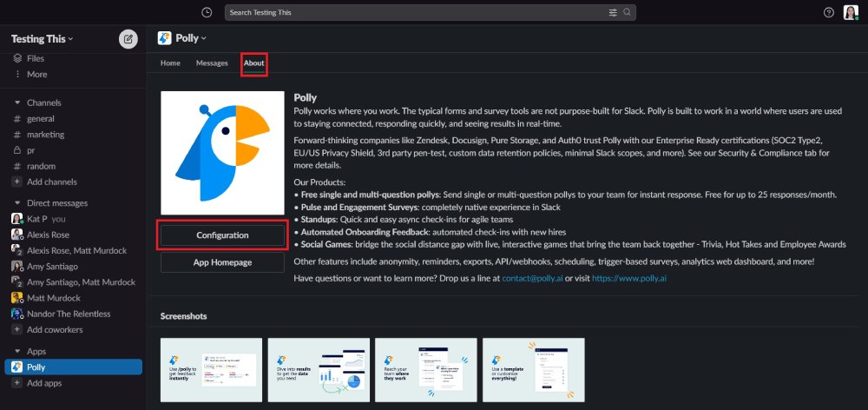Open the Testing This workspace dropdown
The width and height of the screenshot is (868, 410).
coord(42,38)
